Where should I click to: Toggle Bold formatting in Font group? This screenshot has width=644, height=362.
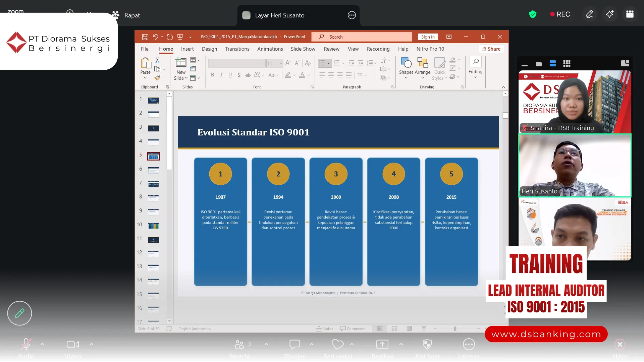coord(212,75)
